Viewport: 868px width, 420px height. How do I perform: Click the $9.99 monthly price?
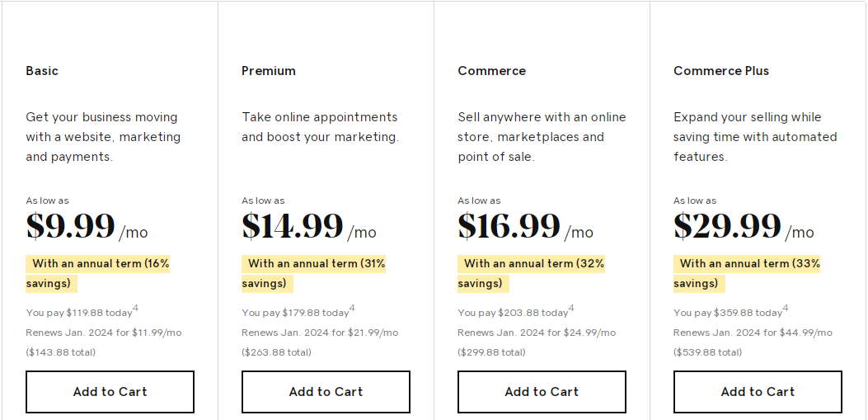[70, 226]
